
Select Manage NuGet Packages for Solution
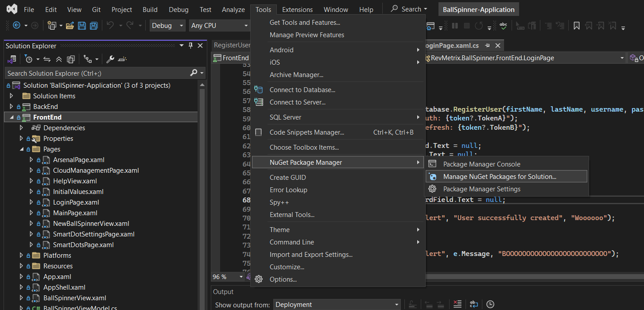[x=507, y=177]
